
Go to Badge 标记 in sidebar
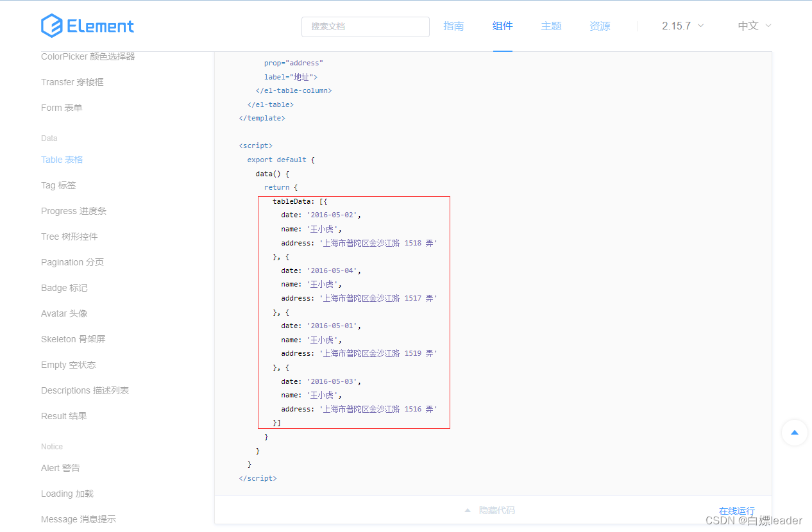(x=64, y=288)
